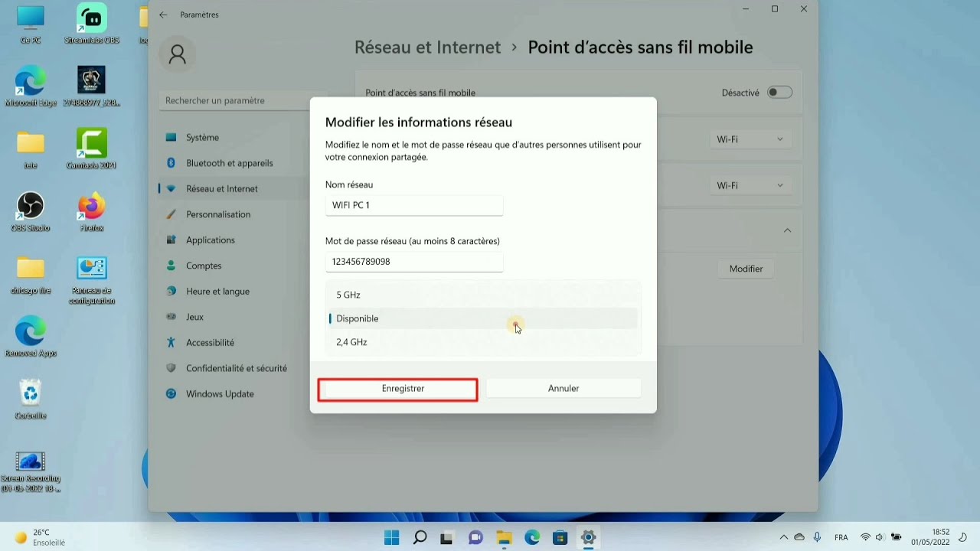Viewport: 980px width, 551px height.
Task: Go back with the Paramètres arrow
Action: 163,15
